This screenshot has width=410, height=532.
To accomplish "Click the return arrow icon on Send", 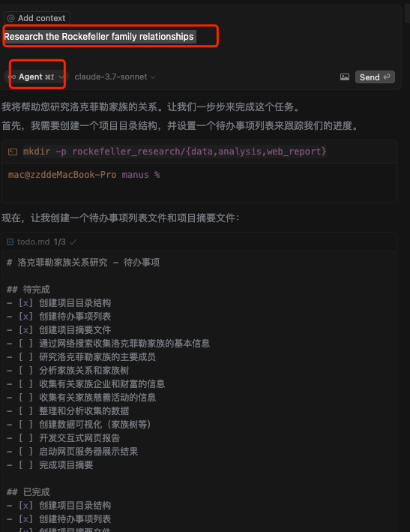I will 387,77.
